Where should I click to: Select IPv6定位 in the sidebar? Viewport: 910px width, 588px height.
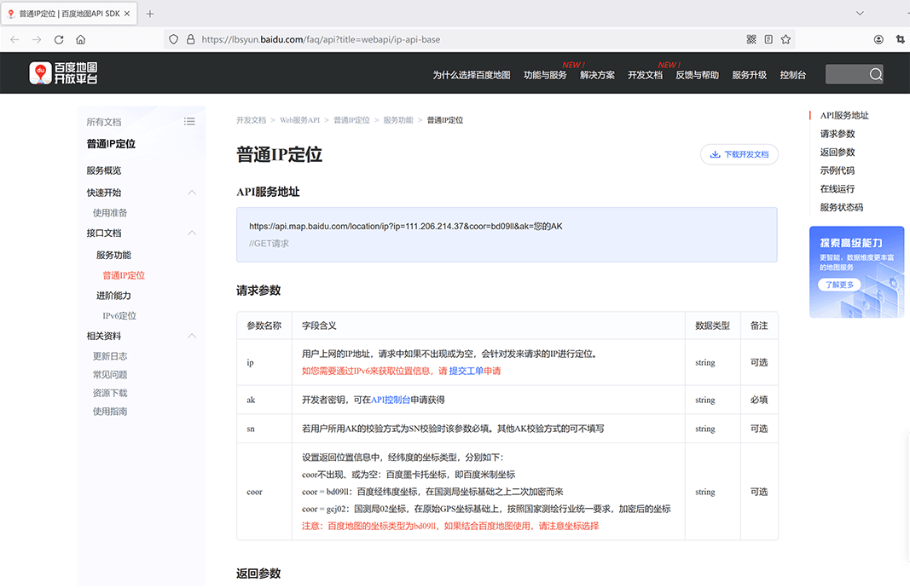(x=119, y=316)
